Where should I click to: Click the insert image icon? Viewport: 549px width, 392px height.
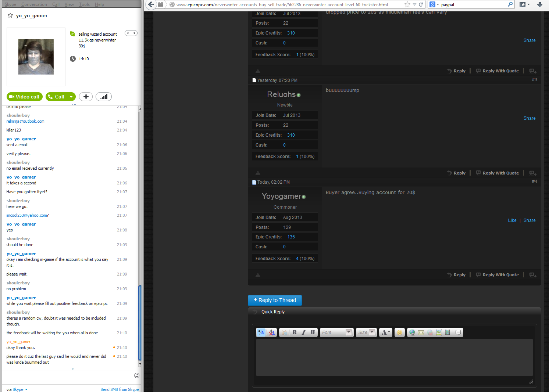pyautogui.click(x=439, y=332)
